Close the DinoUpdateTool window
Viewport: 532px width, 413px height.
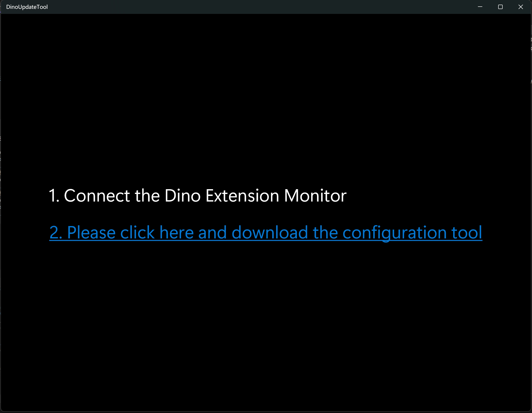(x=521, y=7)
